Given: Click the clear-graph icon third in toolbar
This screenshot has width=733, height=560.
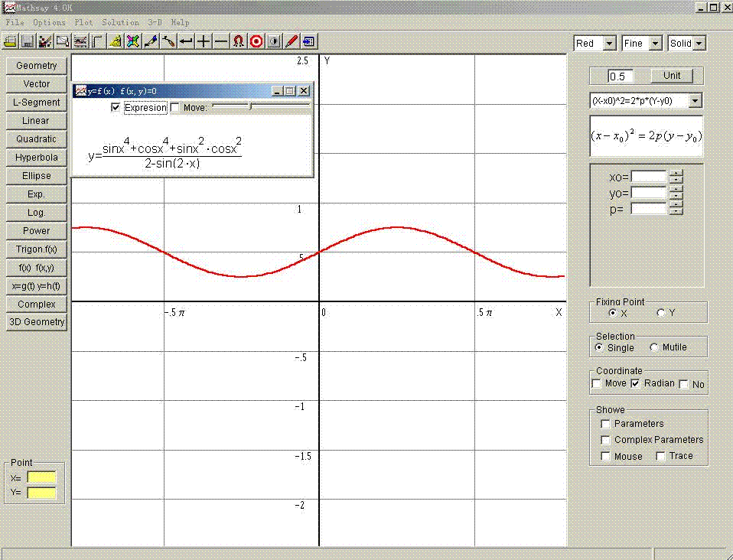Looking at the screenshot, I should click(x=45, y=41).
